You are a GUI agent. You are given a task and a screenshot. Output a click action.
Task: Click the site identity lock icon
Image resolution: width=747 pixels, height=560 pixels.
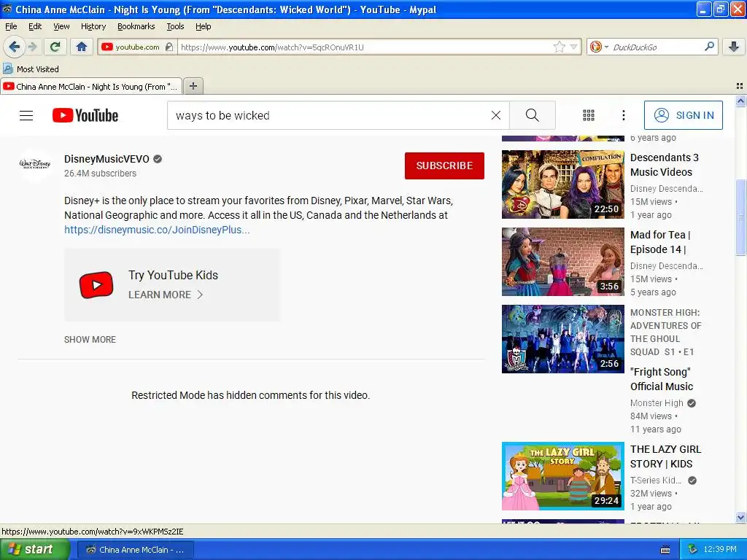(169, 47)
